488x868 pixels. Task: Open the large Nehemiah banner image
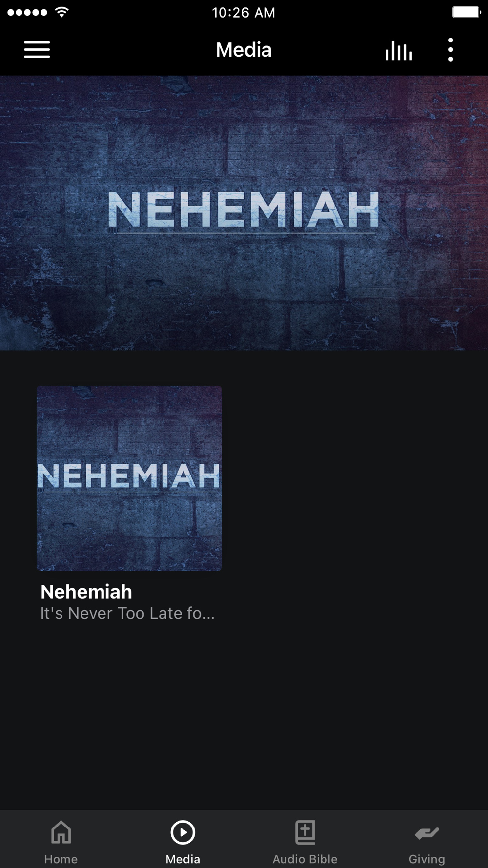coord(244,212)
